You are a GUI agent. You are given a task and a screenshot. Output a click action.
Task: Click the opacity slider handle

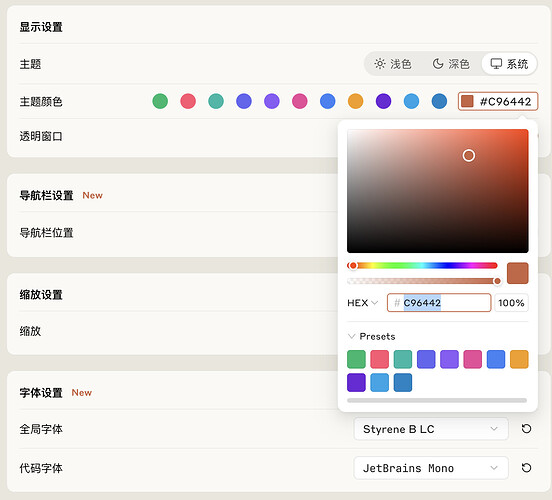pyautogui.click(x=497, y=281)
